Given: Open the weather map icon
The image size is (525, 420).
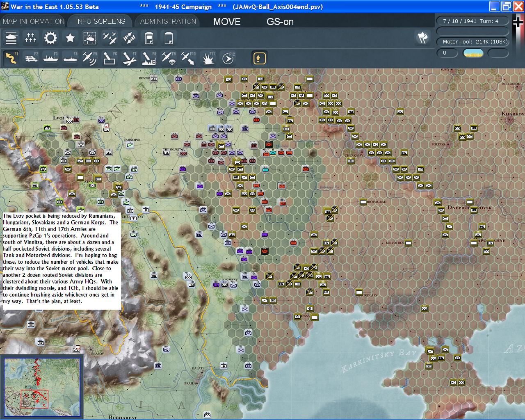Looking at the screenshot, I should [x=90, y=38].
